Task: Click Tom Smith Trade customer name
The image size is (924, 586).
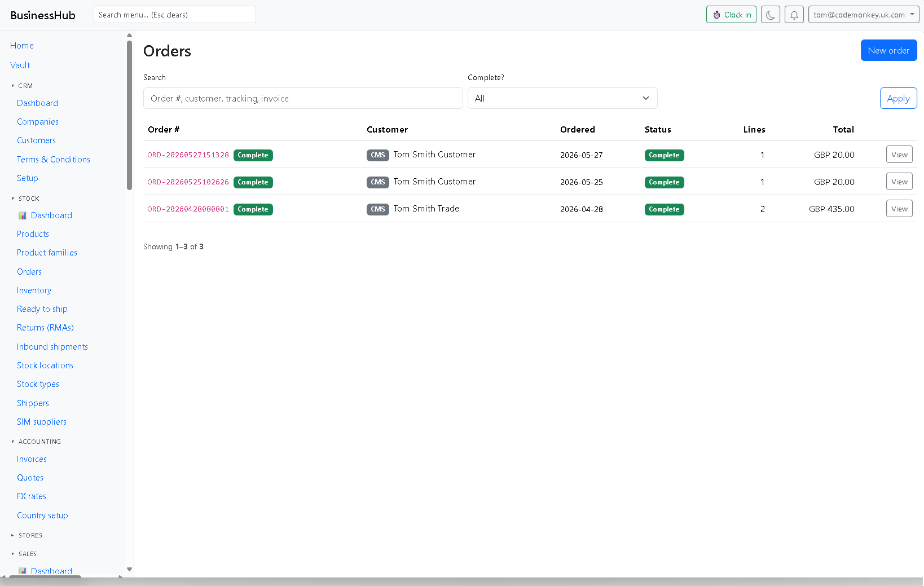Action: (x=426, y=209)
